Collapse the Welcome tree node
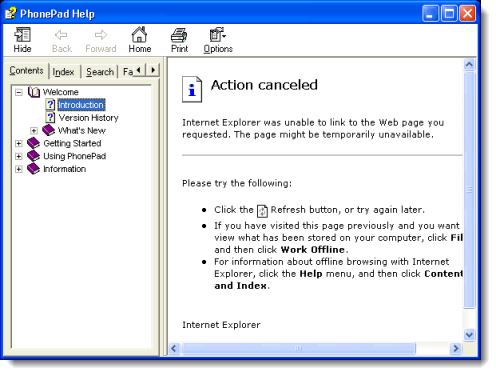The image size is (496, 375). pos(19,92)
